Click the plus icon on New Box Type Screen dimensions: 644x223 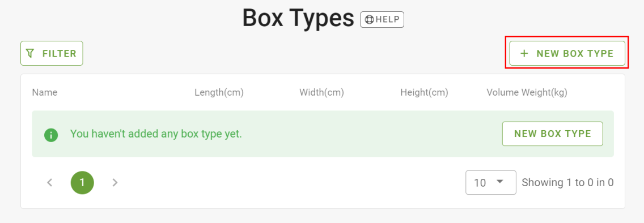[524, 53]
